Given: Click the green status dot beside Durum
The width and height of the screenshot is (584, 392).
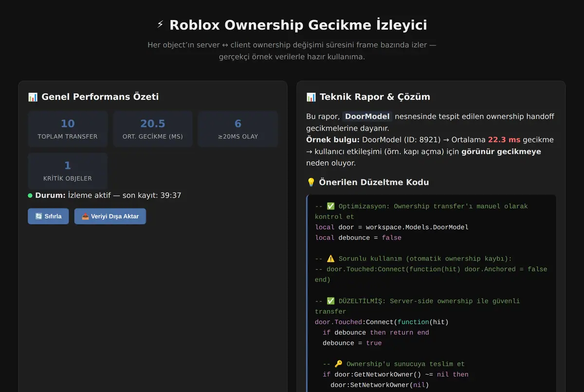Looking at the screenshot, I should (x=30, y=196).
